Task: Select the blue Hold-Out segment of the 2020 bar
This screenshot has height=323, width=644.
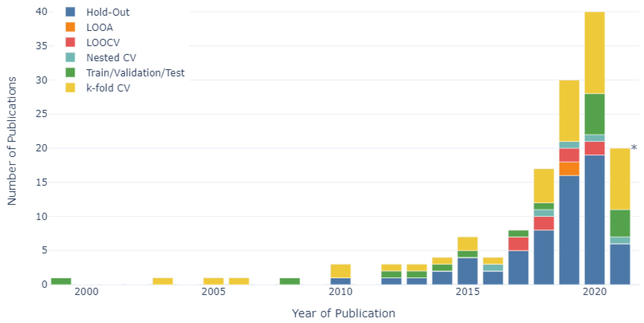Action: [595, 220]
